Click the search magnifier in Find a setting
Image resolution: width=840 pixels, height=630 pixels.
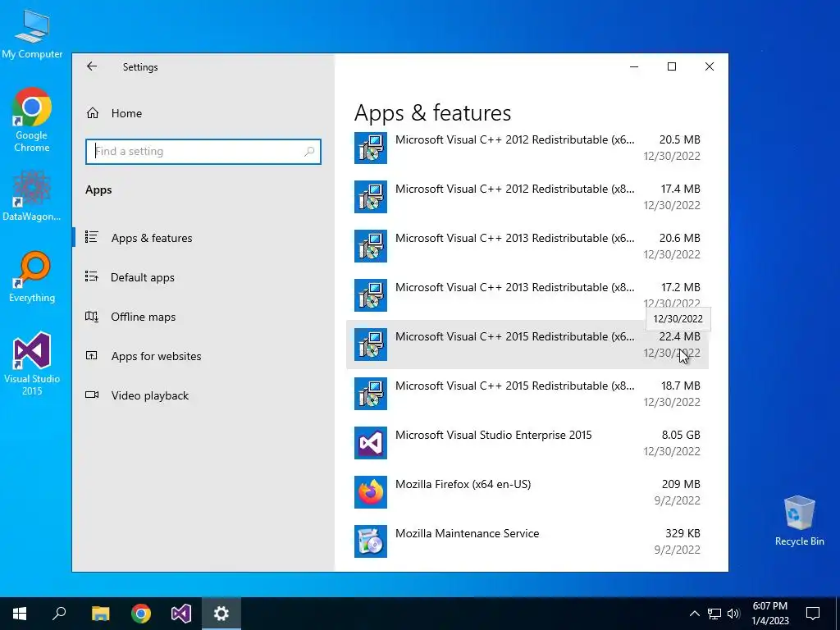tap(309, 152)
